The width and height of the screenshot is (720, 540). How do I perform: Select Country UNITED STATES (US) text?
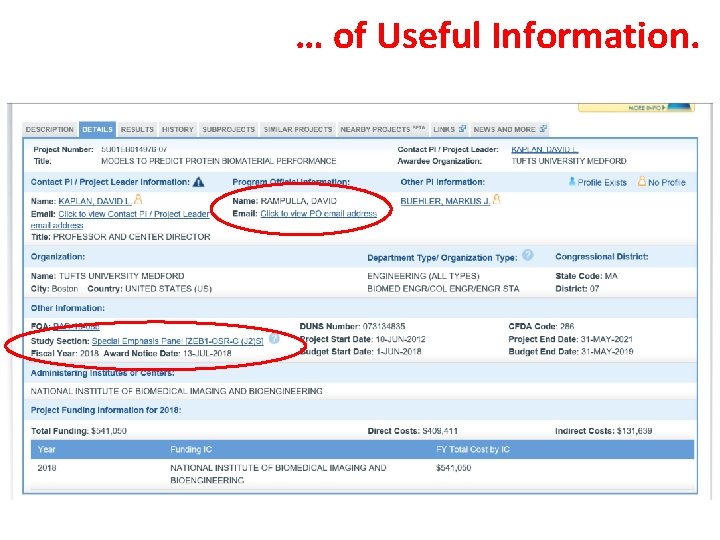[x=149, y=289]
